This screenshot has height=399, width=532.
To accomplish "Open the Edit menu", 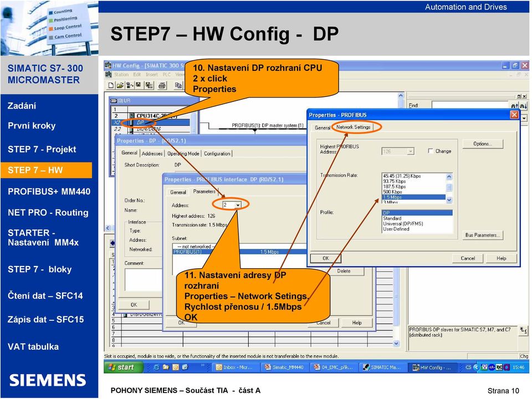I will 137,74.
